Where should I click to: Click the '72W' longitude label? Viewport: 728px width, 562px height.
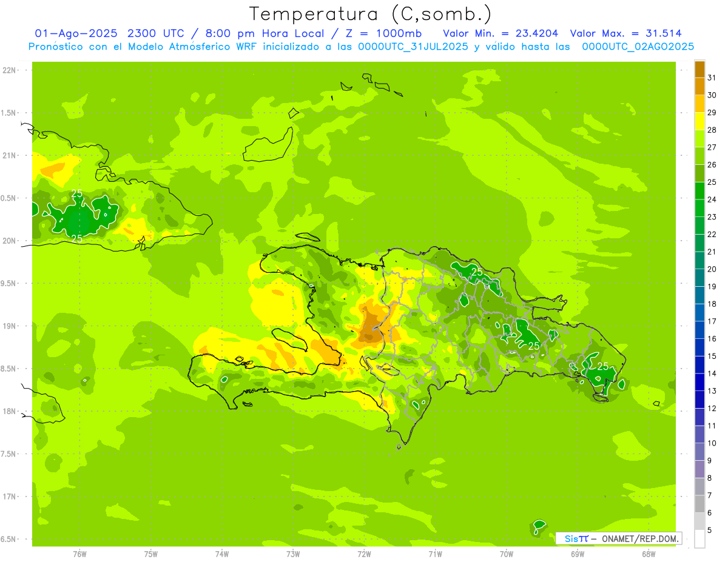tap(364, 554)
